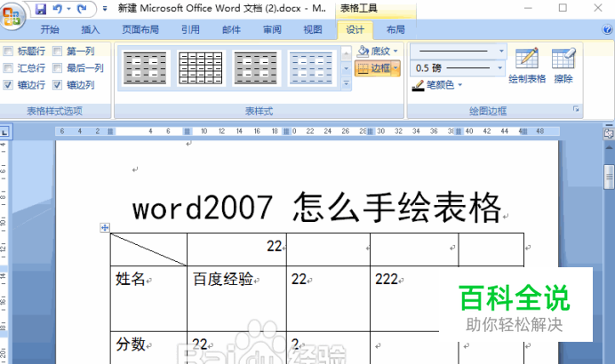Open the undo history dropdown arrow

coord(68,9)
